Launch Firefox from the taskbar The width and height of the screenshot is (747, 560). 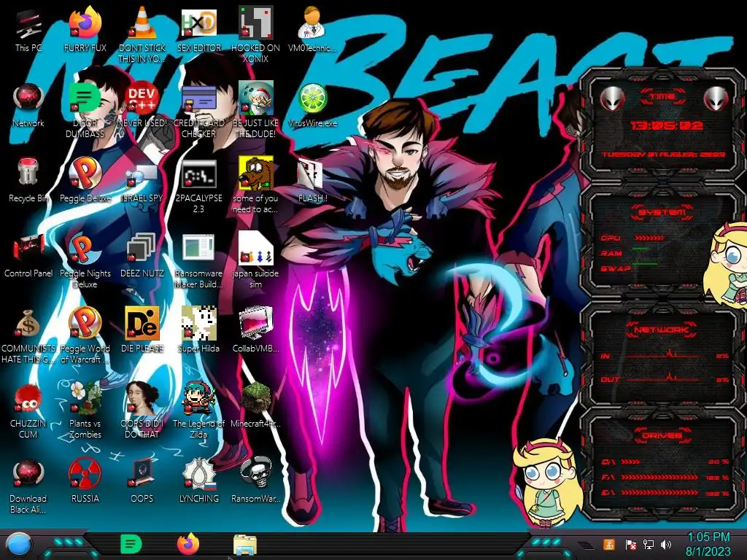pos(187,544)
